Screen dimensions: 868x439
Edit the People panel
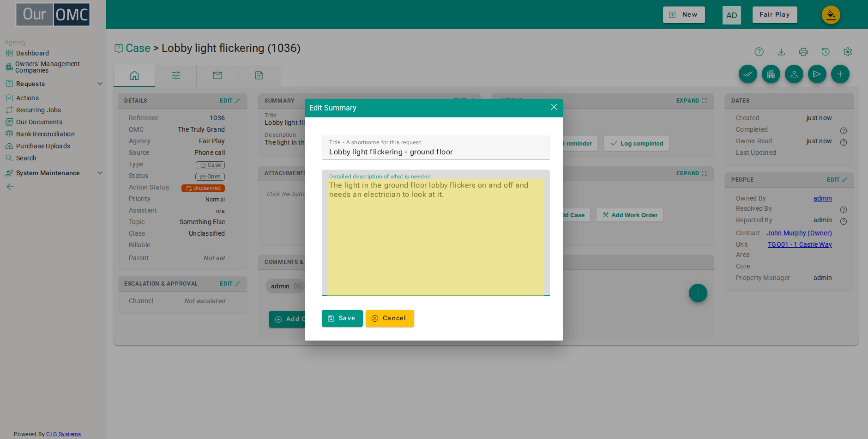[837, 180]
